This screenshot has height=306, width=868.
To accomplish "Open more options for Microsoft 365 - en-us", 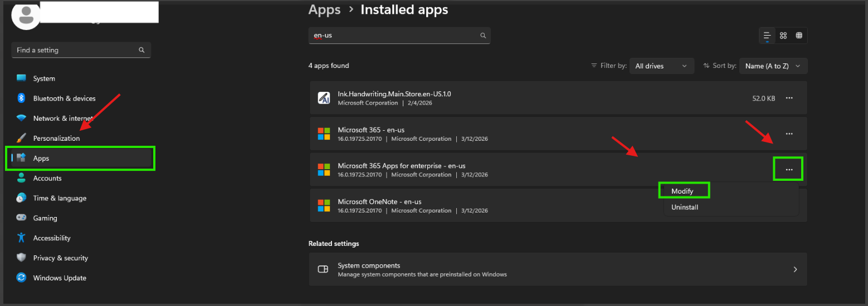I will click(789, 134).
